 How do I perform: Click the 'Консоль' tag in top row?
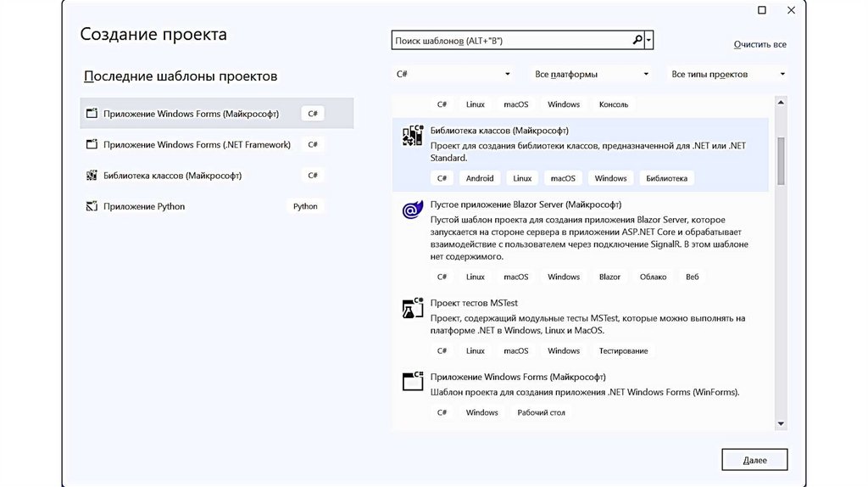pyautogui.click(x=614, y=104)
